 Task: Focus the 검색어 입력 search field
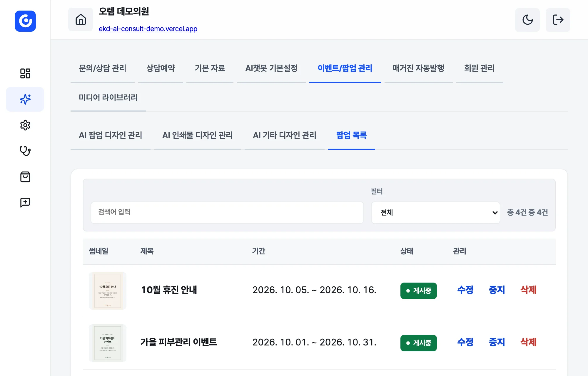point(227,212)
